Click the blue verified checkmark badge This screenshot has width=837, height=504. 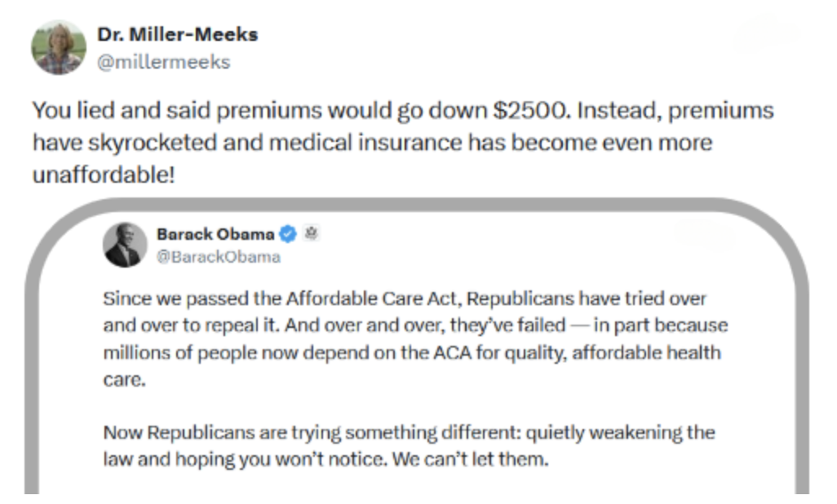coord(288,234)
